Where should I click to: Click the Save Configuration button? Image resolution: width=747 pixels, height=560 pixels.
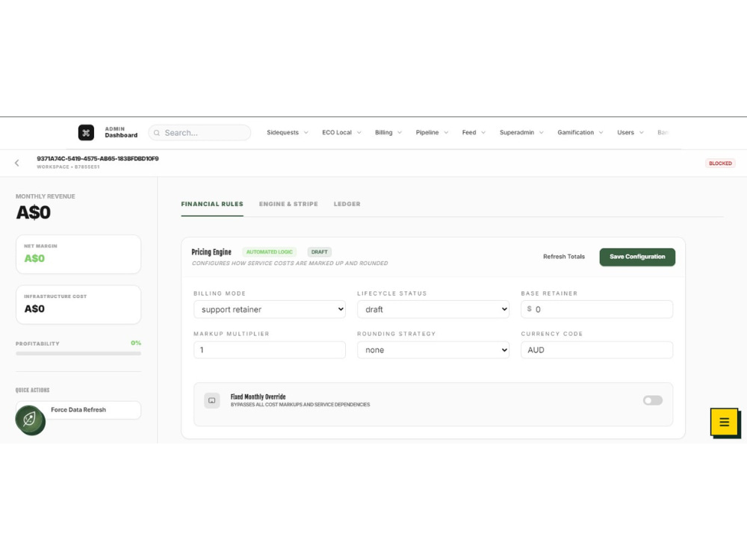[x=637, y=257]
